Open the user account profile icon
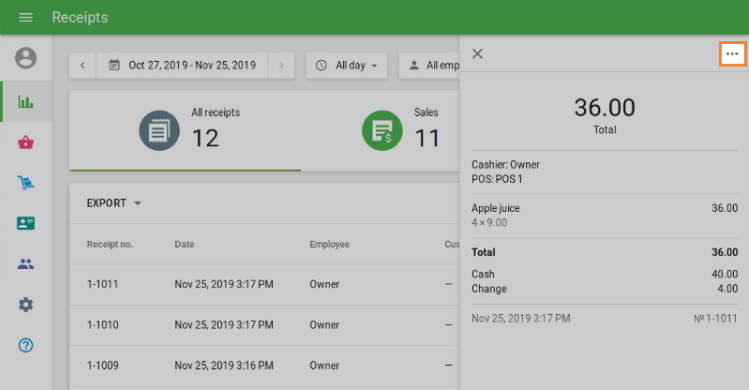Screen dimensions: 749x390 26,58
